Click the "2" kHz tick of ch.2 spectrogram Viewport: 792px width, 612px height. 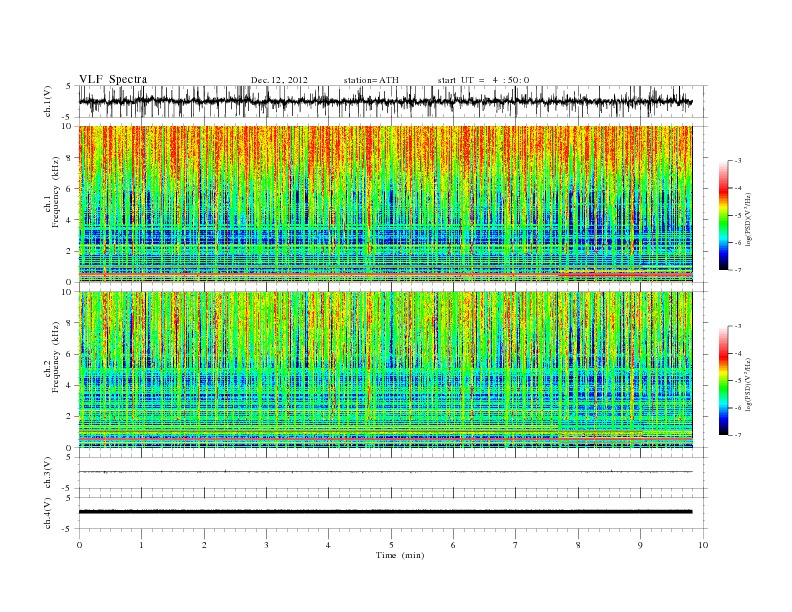pyautogui.click(x=70, y=417)
